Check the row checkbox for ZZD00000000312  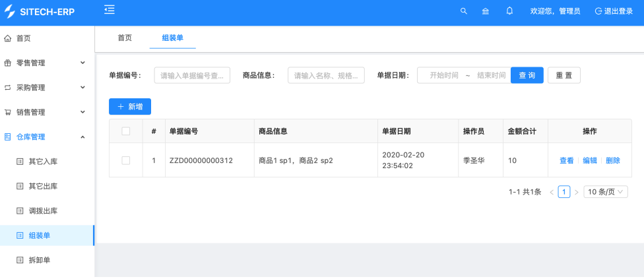pyautogui.click(x=126, y=160)
